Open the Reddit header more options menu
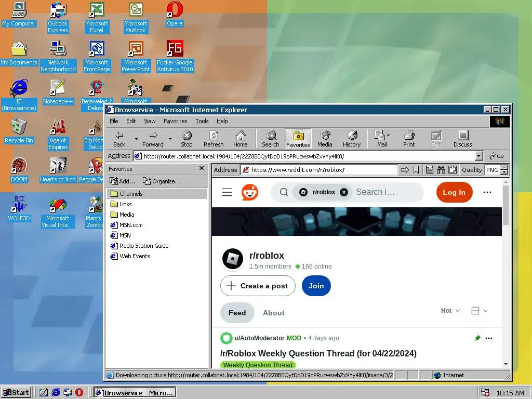 (487, 192)
